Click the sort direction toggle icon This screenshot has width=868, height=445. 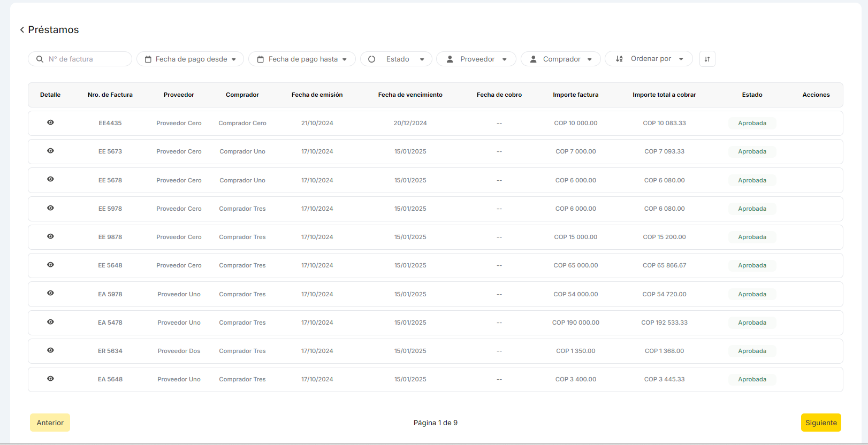point(707,59)
